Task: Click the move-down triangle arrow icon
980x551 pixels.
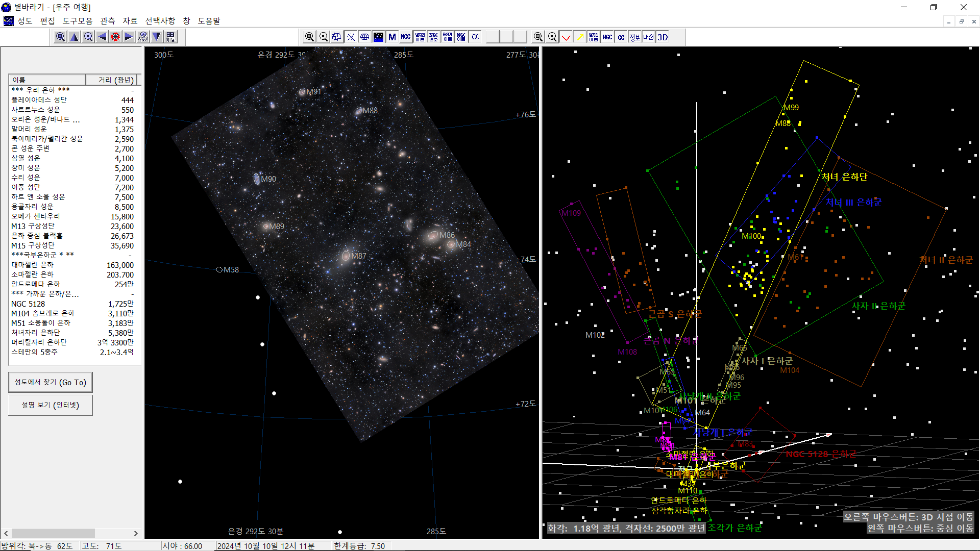Action: tap(157, 37)
